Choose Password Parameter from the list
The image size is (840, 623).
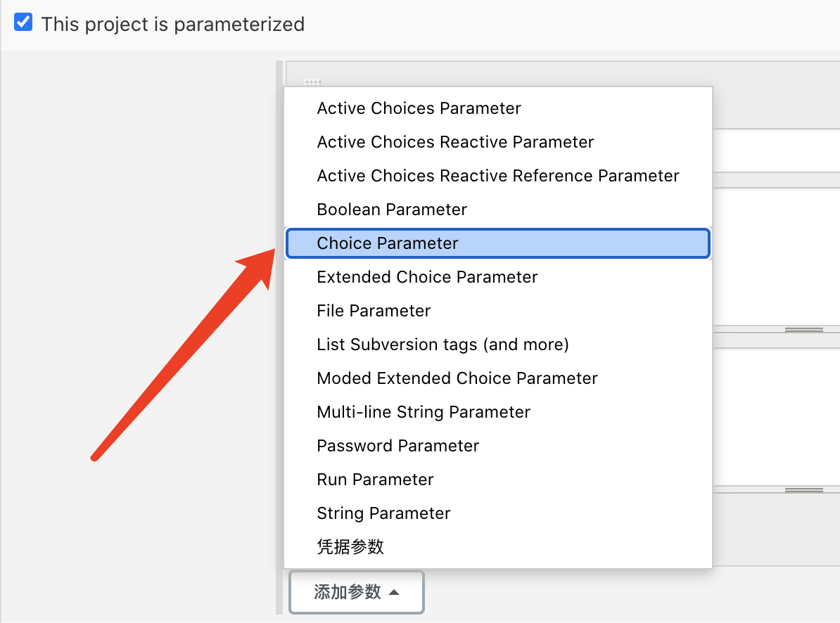[x=397, y=446]
